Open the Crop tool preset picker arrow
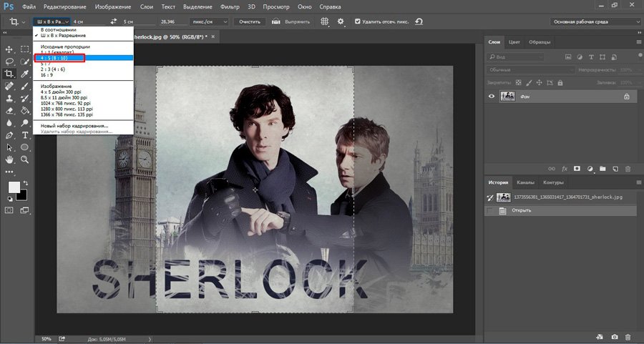Viewport: 644px width, 344px height. 24,21
